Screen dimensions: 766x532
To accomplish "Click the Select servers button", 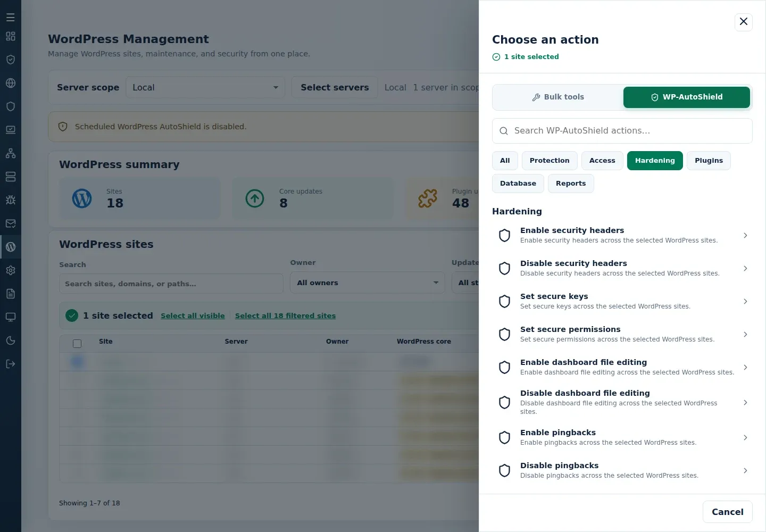I will click(335, 87).
